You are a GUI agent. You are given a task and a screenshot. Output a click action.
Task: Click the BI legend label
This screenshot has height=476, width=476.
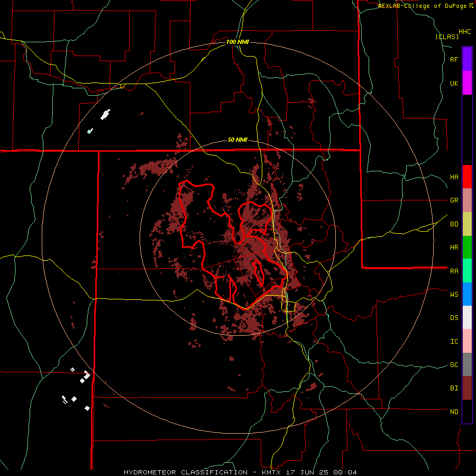point(454,388)
